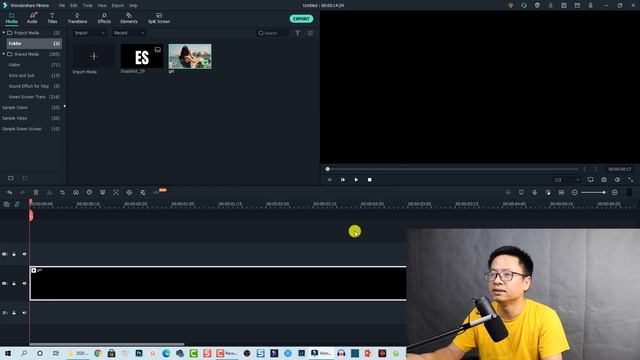Switch to the Effects tab
640x360 pixels.
pyautogui.click(x=104, y=18)
